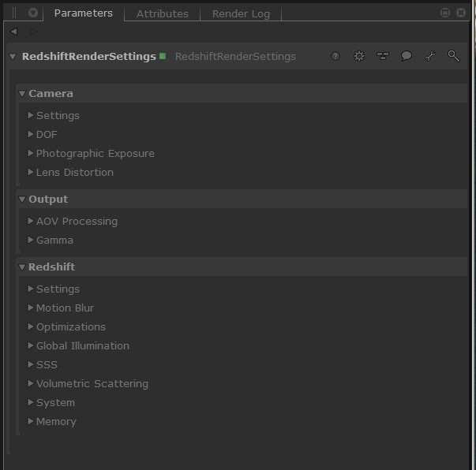
Task: Click the node graph hierarchy icon
Action: coord(383,57)
